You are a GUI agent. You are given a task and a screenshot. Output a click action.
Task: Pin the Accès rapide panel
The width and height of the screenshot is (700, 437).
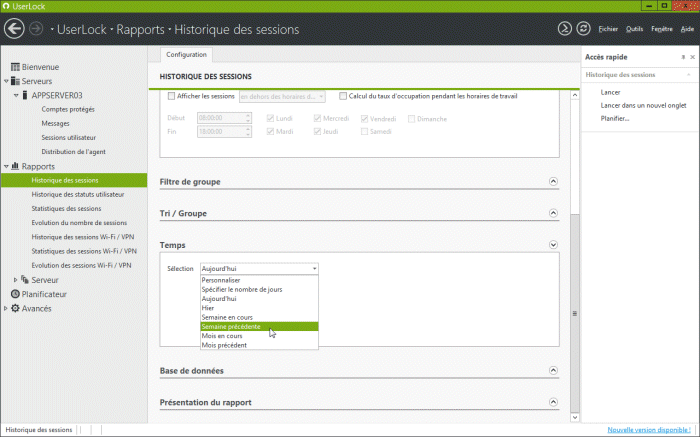point(683,57)
